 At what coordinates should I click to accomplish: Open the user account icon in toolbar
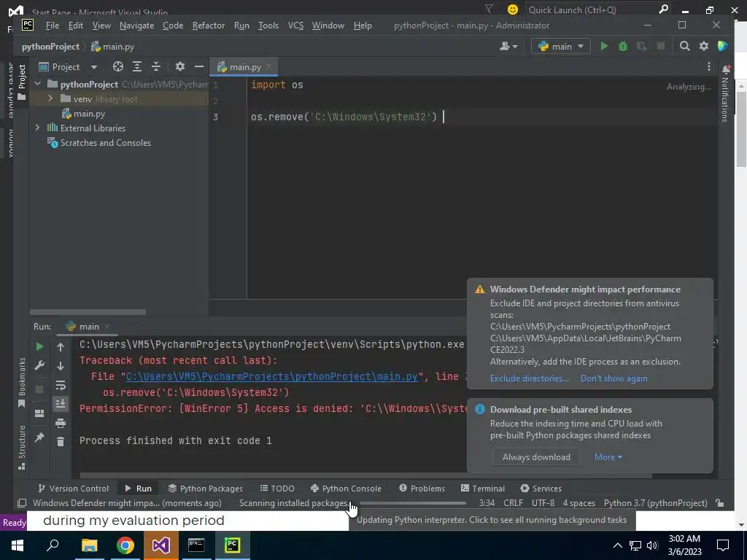(508, 46)
